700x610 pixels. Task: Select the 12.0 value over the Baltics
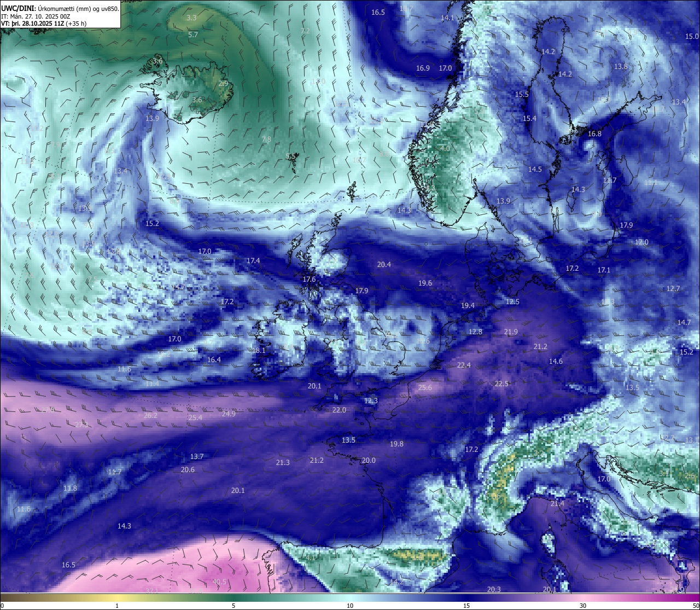click(641, 242)
